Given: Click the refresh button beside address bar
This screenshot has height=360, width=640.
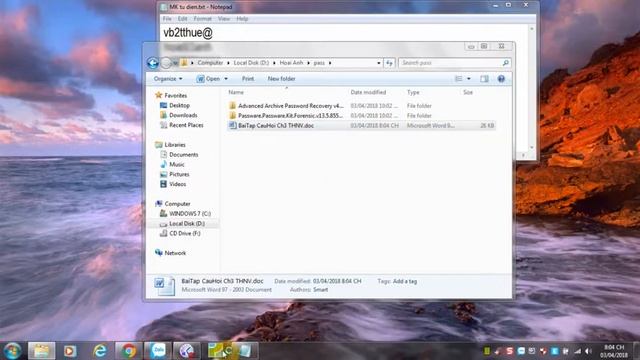Looking at the screenshot, I should coord(389,63).
